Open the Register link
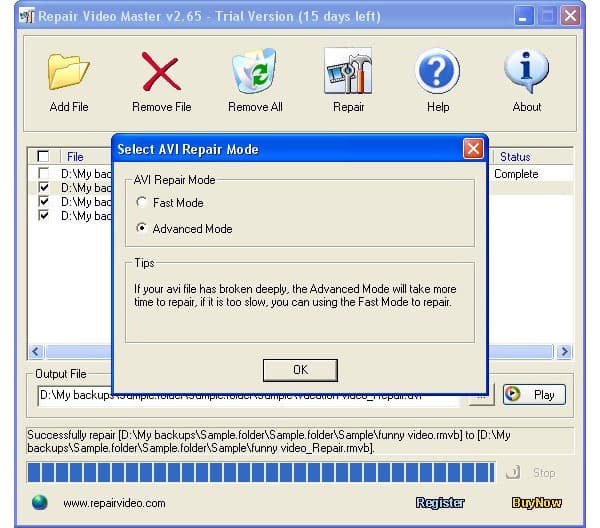Image resolution: width=600 pixels, height=528 pixels. tap(440, 503)
